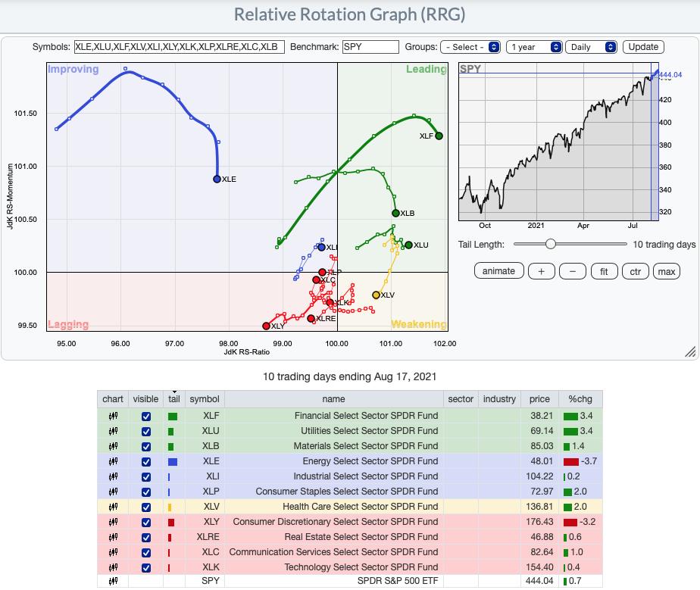Open the chart icon for XLB
The image size is (700, 590).
pos(113,446)
